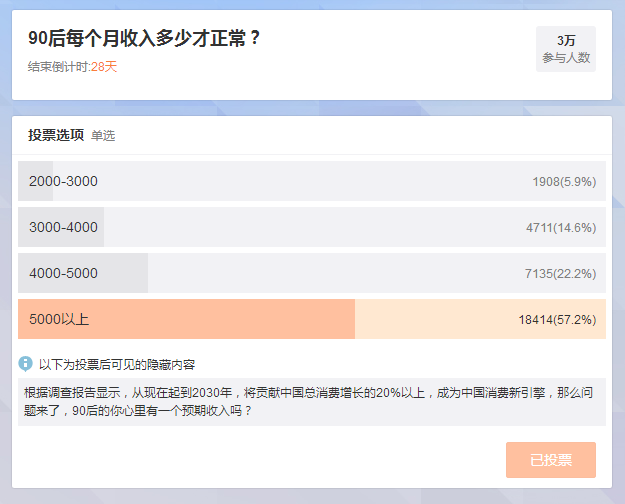625x504 pixels.
Task: Click the 已投票 button
Action: [551, 460]
